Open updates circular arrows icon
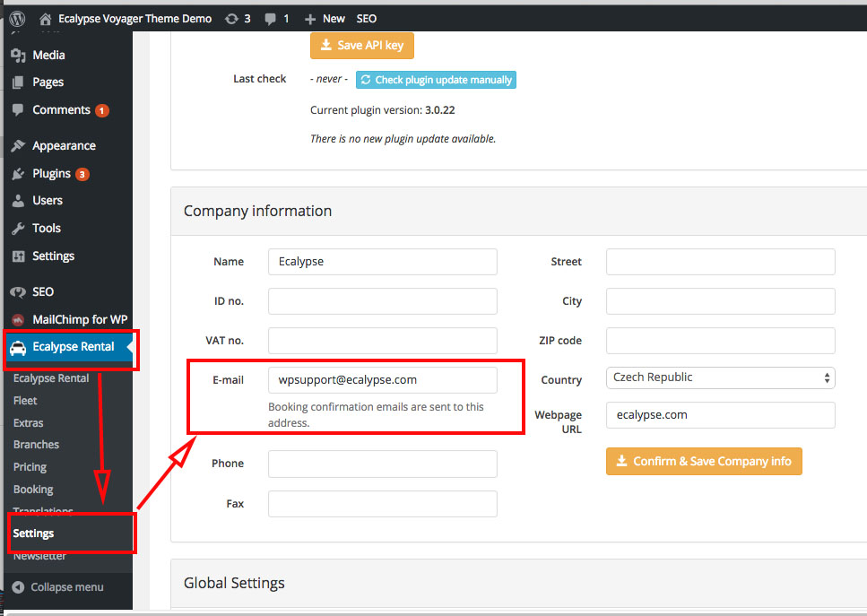The height and width of the screenshot is (616, 867). pyautogui.click(x=231, y=19)
